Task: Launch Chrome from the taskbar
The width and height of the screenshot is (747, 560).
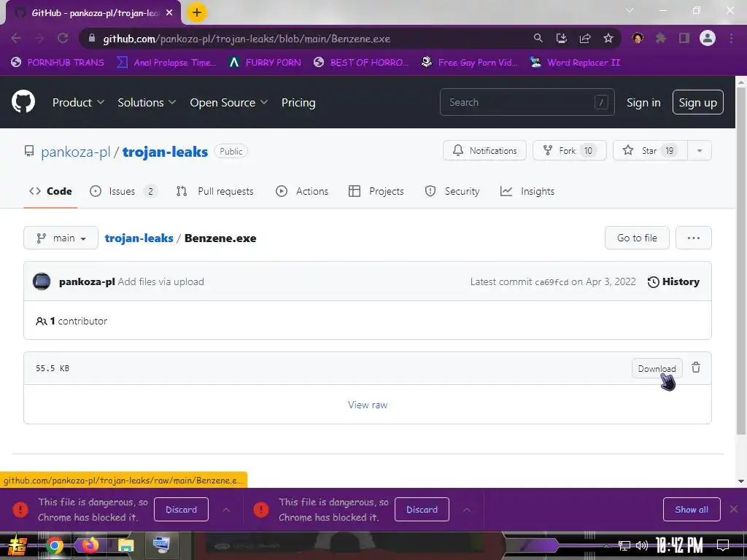Action: tap(55, 545)
